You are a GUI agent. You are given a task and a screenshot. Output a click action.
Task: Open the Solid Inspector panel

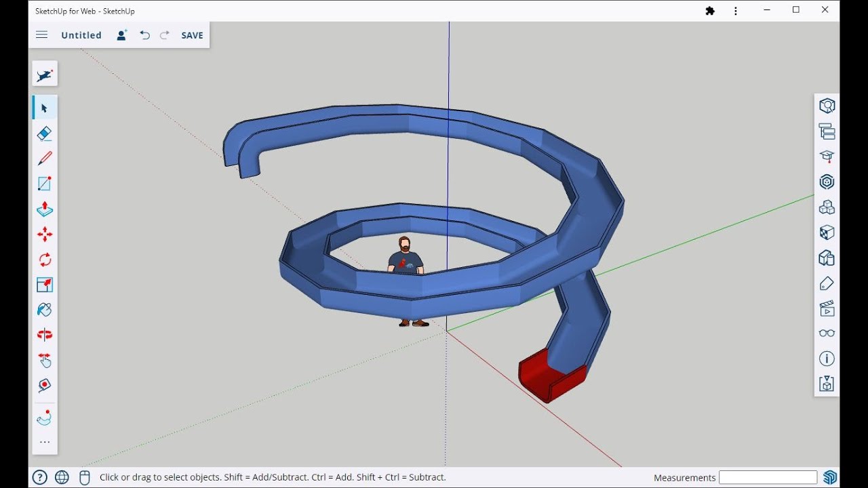tap(827, 384)
